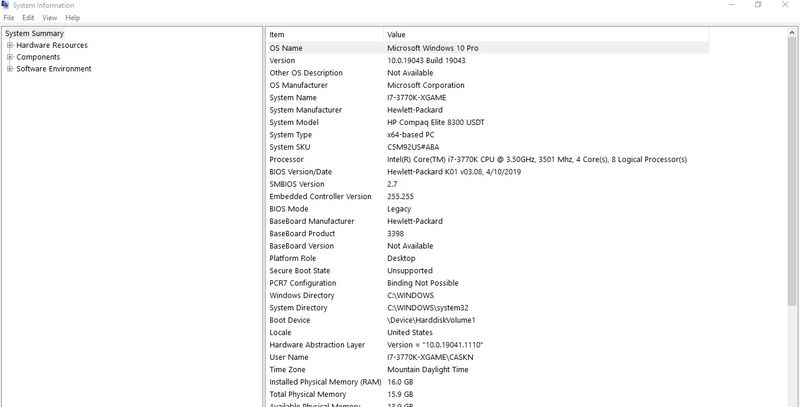Minimize the System Information window
The image size is (800, 407).
(732, 5)
